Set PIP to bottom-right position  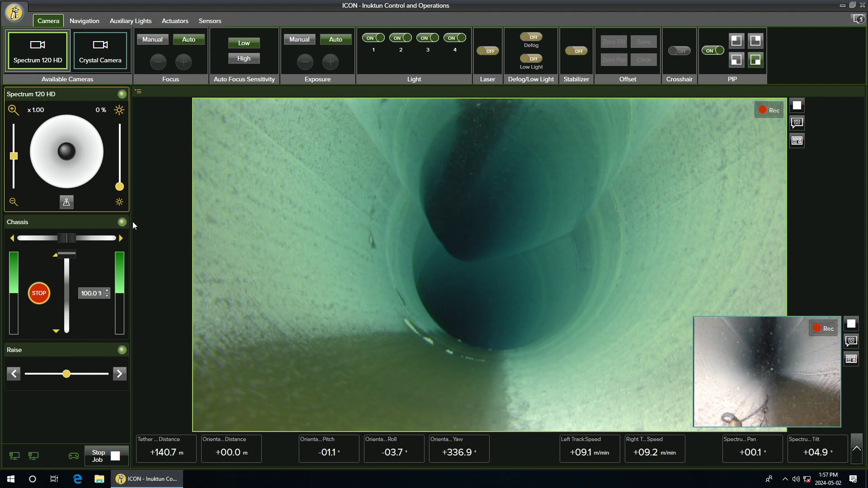[x=755, y=60]
